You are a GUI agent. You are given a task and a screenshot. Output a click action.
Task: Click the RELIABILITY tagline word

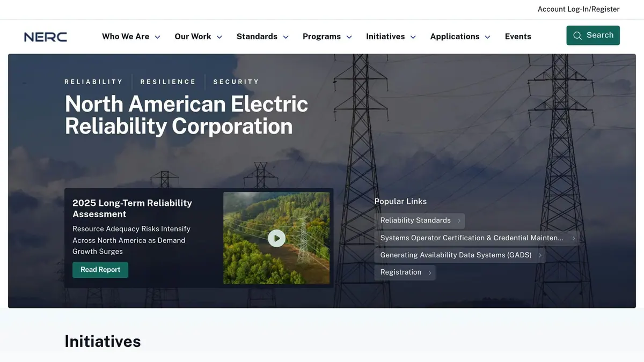point(94,82)
